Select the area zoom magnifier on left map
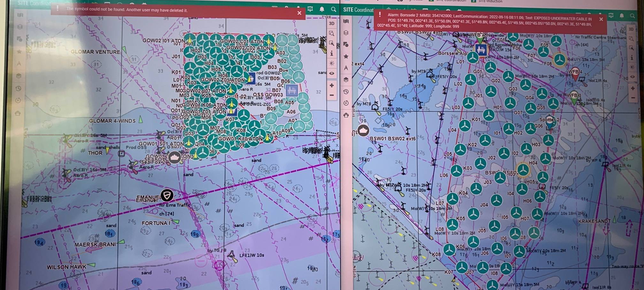 click(x=332, y=34)
